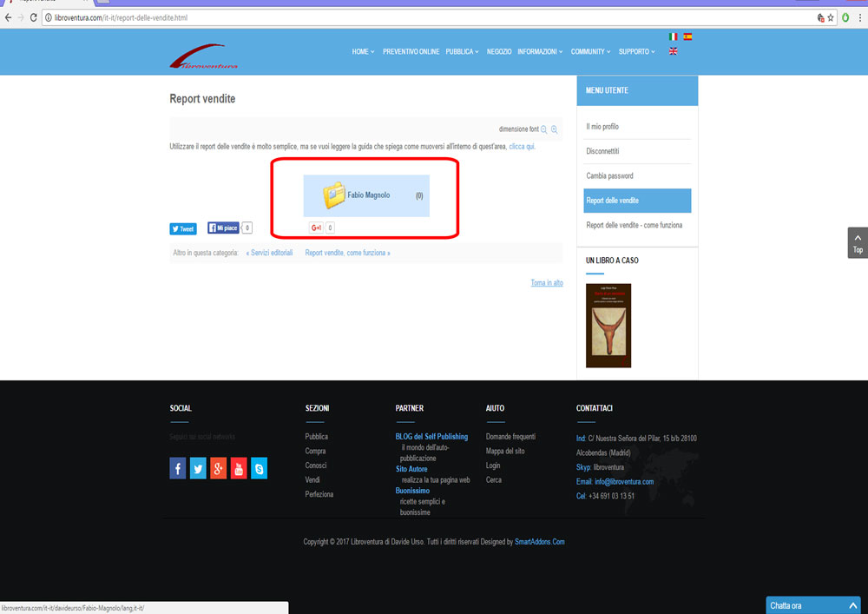Expand the Pubblica dropdown menu
The width and height of the screenshot is (868, 614).
pos(462,52)
